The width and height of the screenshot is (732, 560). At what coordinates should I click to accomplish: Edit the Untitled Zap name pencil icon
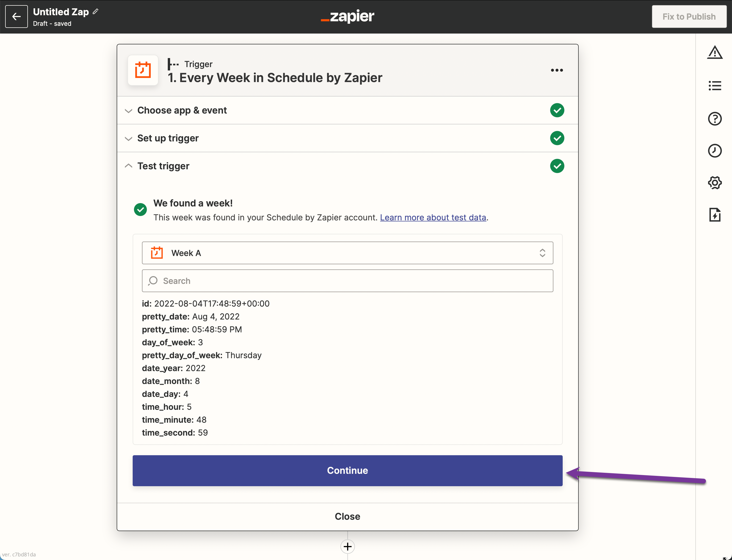pos(96,12)
